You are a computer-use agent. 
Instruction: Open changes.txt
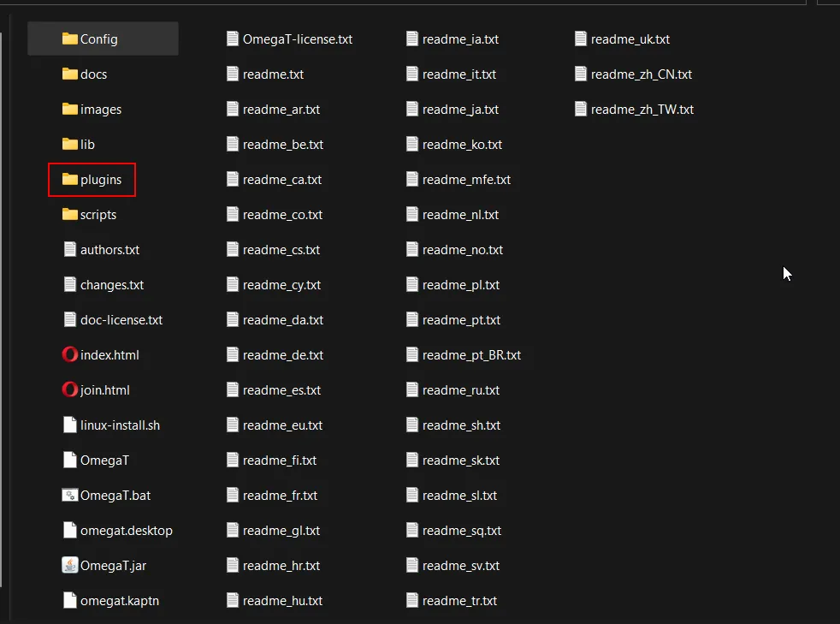(112, 284)
